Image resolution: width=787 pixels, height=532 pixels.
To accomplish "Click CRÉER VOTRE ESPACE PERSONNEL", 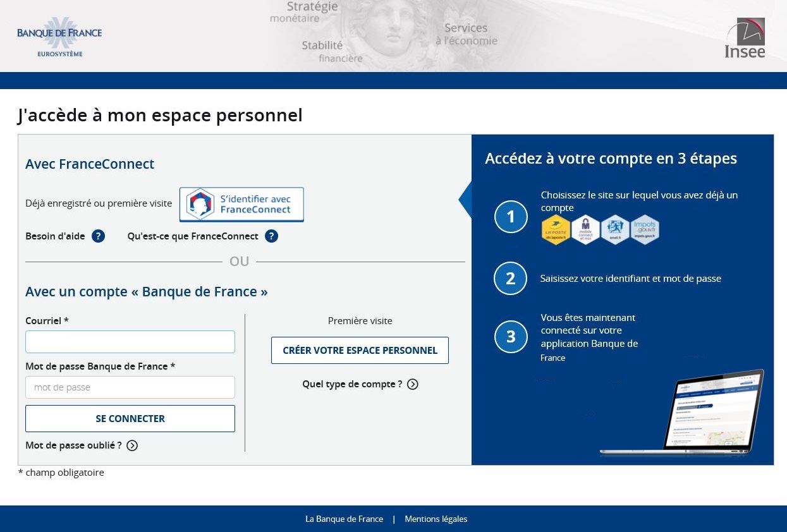I will 360,350.
